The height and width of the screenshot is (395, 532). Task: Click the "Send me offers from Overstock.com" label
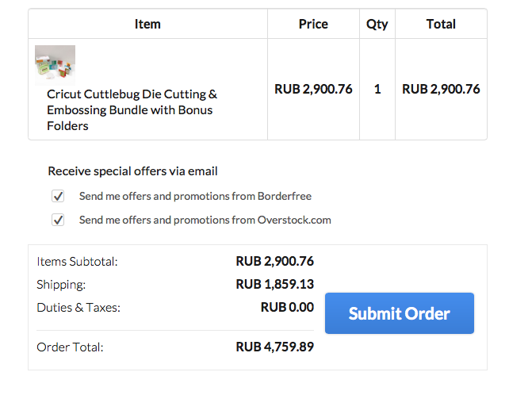pos(205,220)
